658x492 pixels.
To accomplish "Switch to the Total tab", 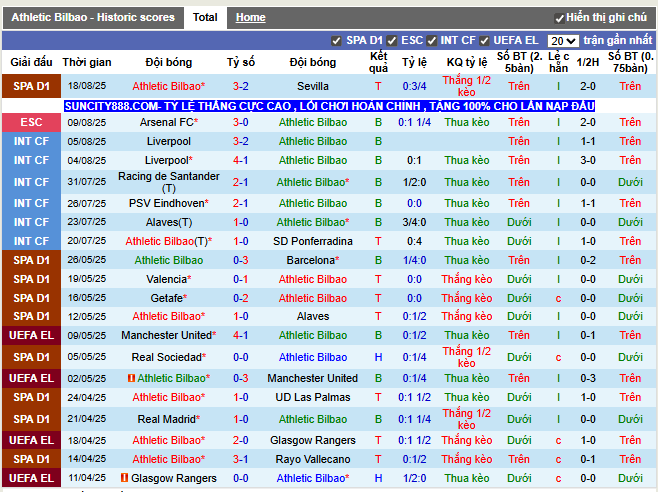I will (205, 17).
